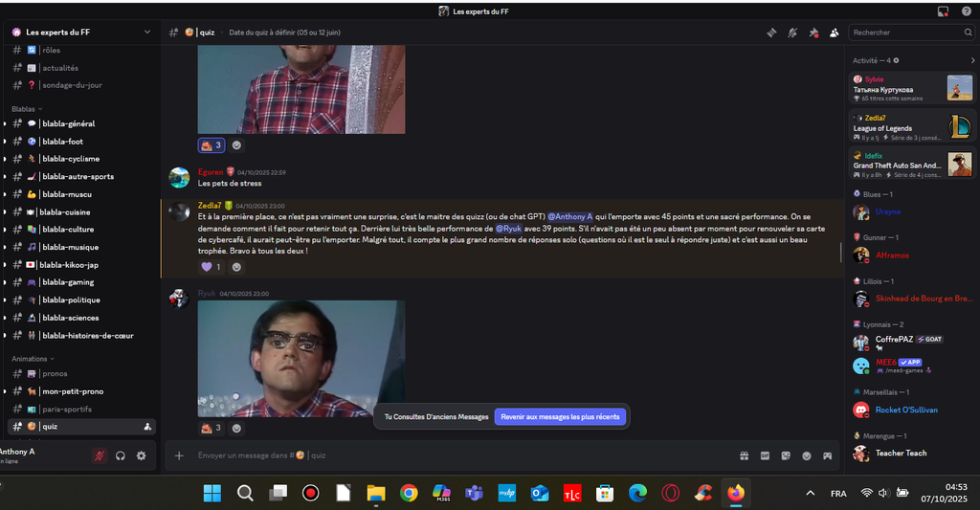Open emoji picker in message bar

click(x=807, y=455)
